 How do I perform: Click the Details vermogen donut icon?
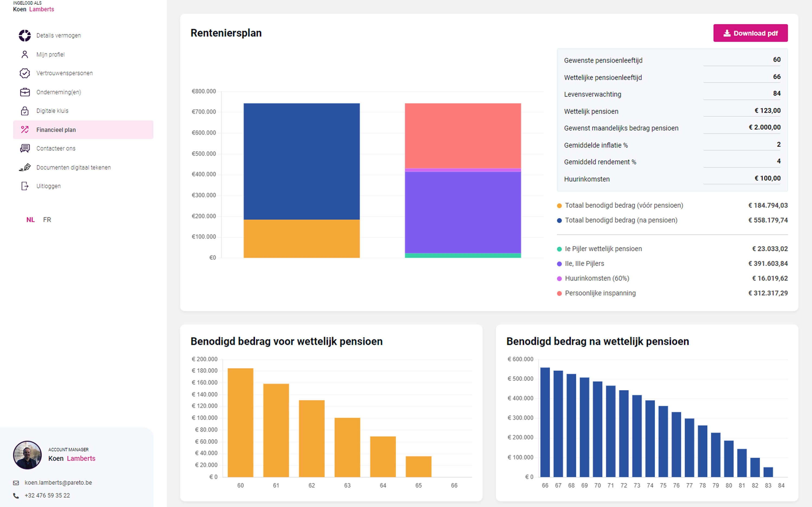tap(24, 35)
